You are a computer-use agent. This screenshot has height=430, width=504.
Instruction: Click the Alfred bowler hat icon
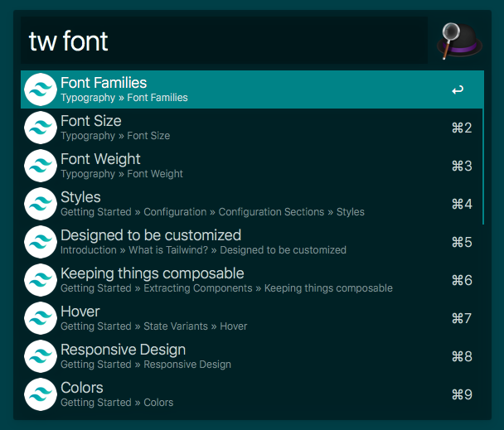click(459, 41)
